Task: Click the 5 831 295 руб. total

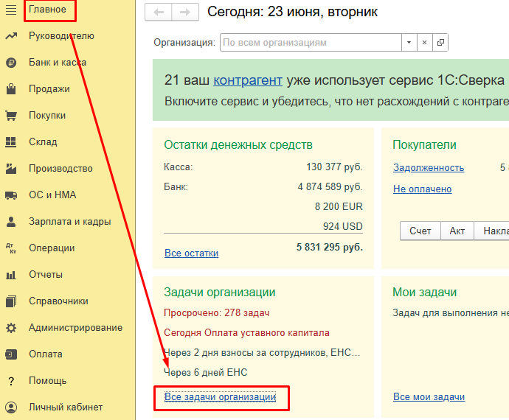Action: pyautogui.click(x=330, y=248)
